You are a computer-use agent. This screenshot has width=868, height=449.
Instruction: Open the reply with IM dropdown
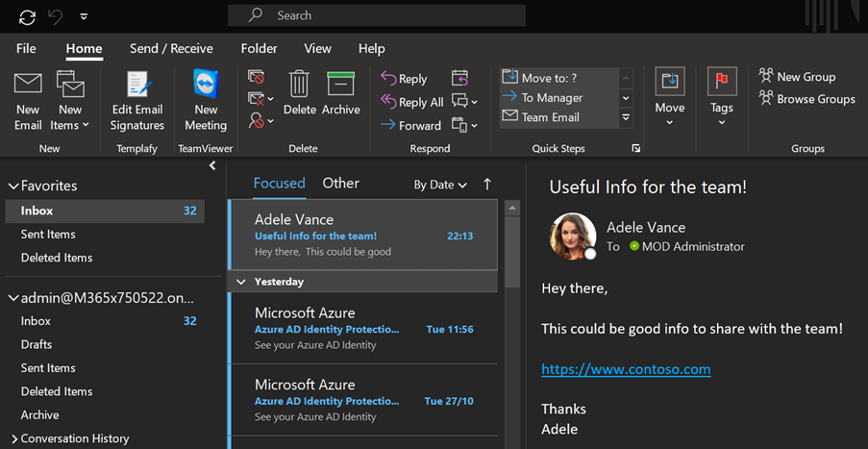(x=464, y=101)
